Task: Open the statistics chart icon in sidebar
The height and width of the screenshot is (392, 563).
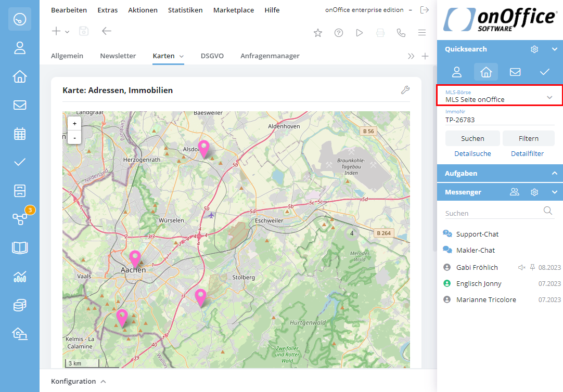Action: tap(20, 277)
